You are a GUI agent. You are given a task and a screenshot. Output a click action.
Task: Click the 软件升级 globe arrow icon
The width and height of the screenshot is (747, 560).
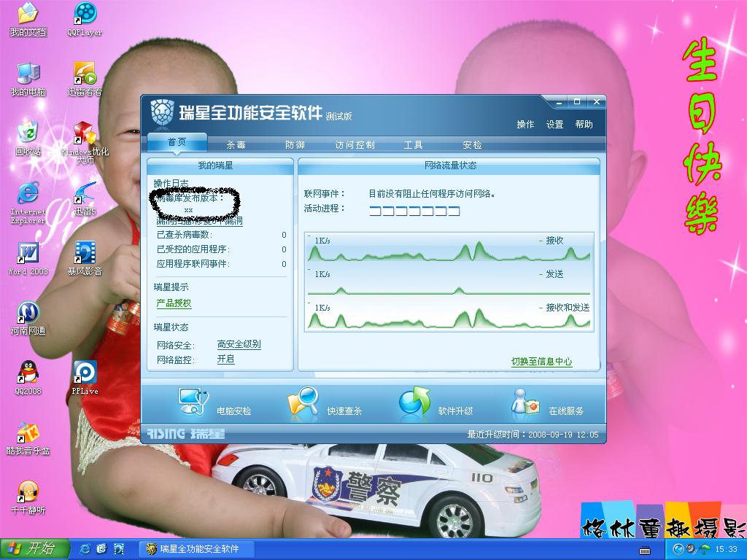[x=414, y=401]
